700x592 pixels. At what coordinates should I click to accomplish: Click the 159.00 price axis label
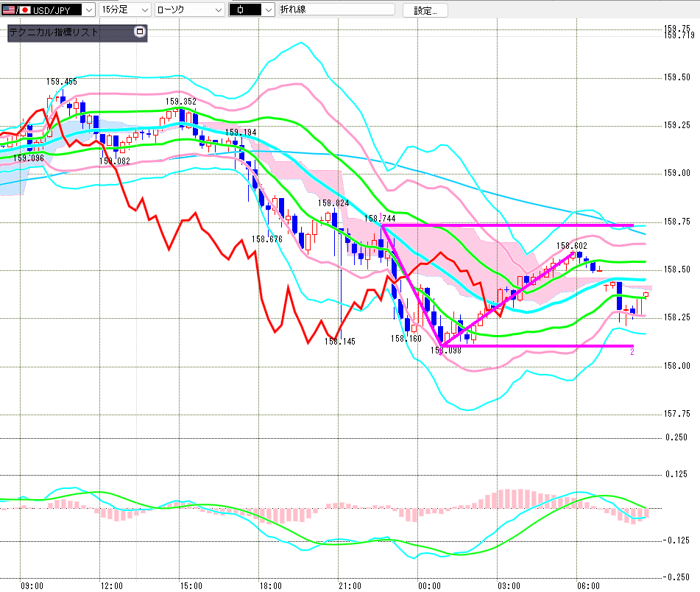[676, 173]
